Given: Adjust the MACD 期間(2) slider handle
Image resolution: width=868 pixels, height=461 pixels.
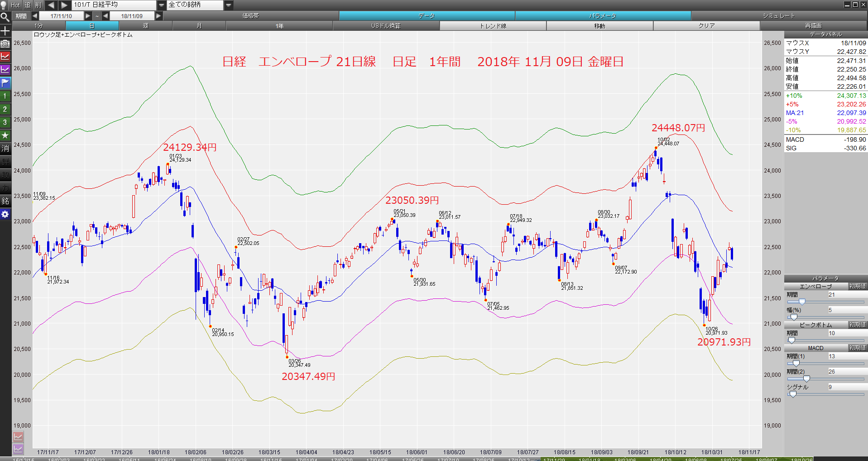Looking at the screenshot, I should tap(806, 379).
